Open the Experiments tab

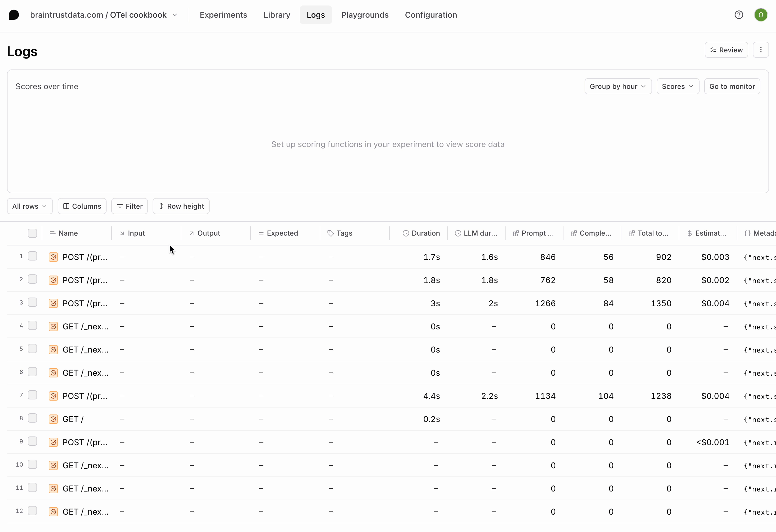click(x=223, y=15)
